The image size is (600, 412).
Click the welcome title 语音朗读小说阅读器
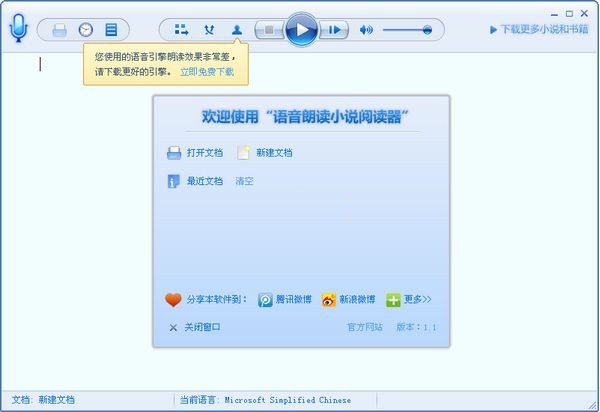click(305, 117)
